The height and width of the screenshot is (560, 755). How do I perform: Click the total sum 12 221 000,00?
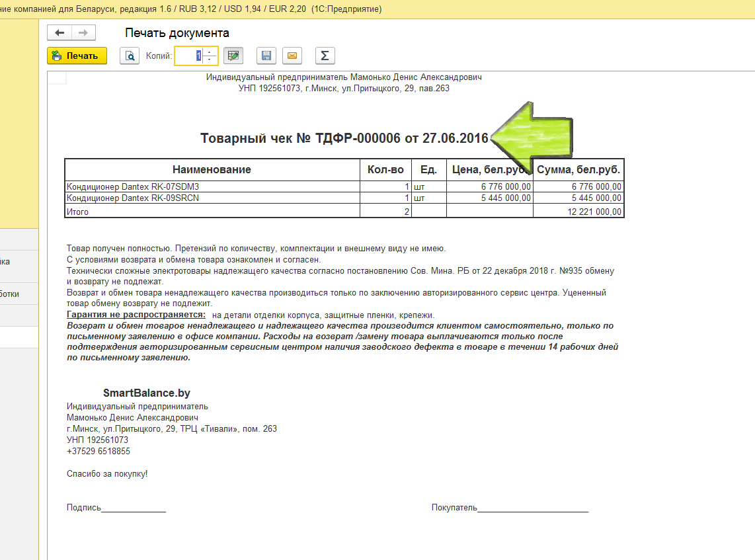(x=578, y=212)
